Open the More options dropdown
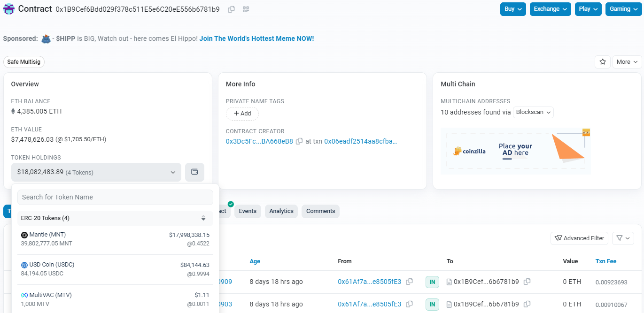The width and height of the screenshot is (644, 313). (627, 61)
